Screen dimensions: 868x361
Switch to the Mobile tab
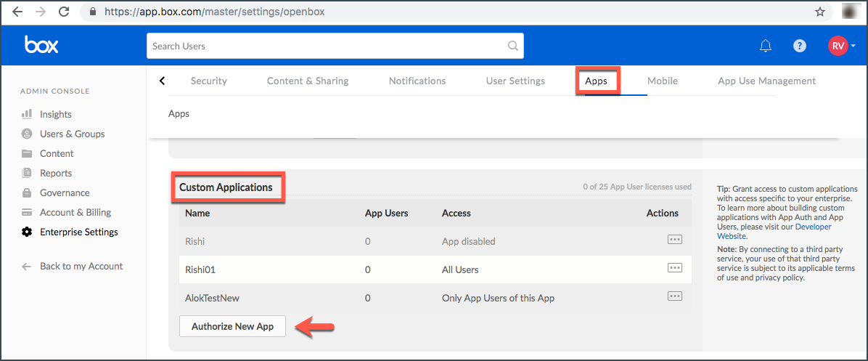(663, 81)
